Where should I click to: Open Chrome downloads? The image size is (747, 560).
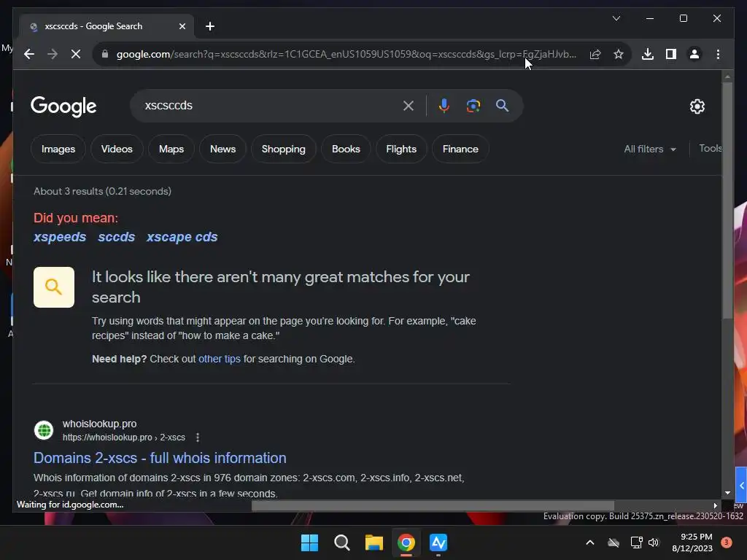(x=648, y=54)
